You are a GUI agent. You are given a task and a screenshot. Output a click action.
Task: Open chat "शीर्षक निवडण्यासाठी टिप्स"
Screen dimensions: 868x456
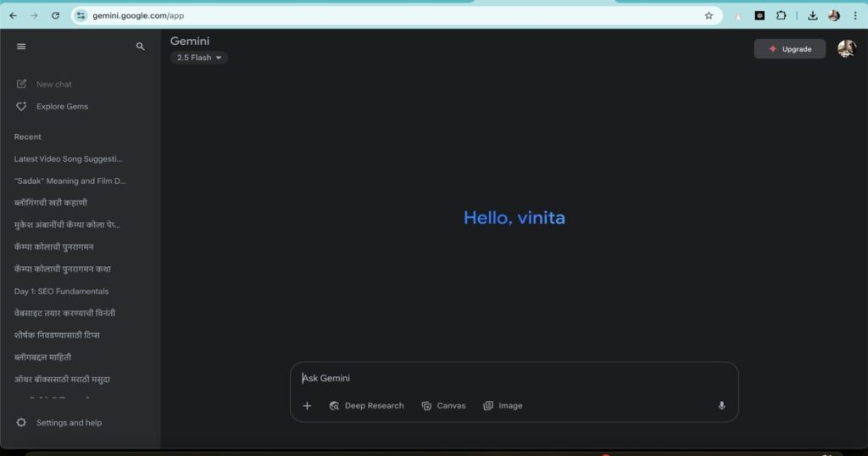click(x=57, y=335)
